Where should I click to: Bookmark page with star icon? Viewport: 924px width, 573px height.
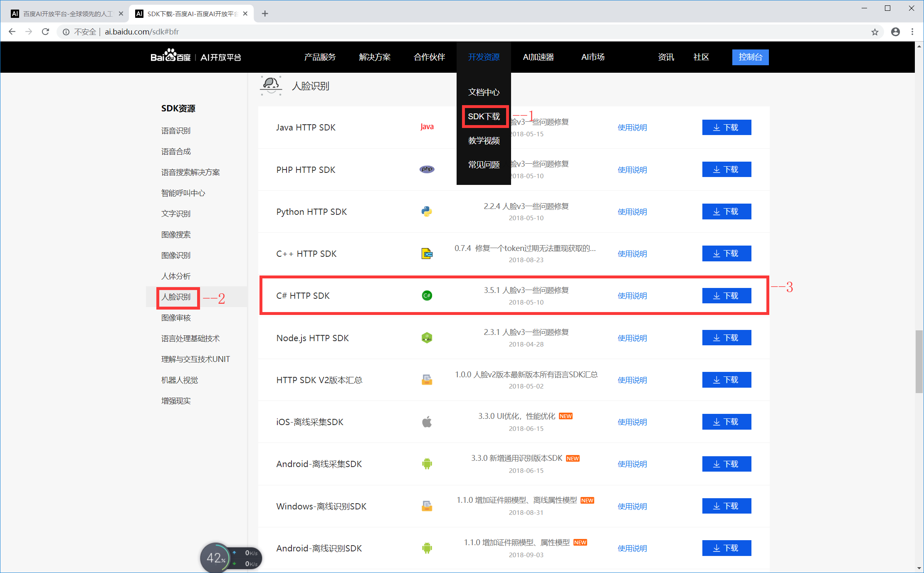875,32
